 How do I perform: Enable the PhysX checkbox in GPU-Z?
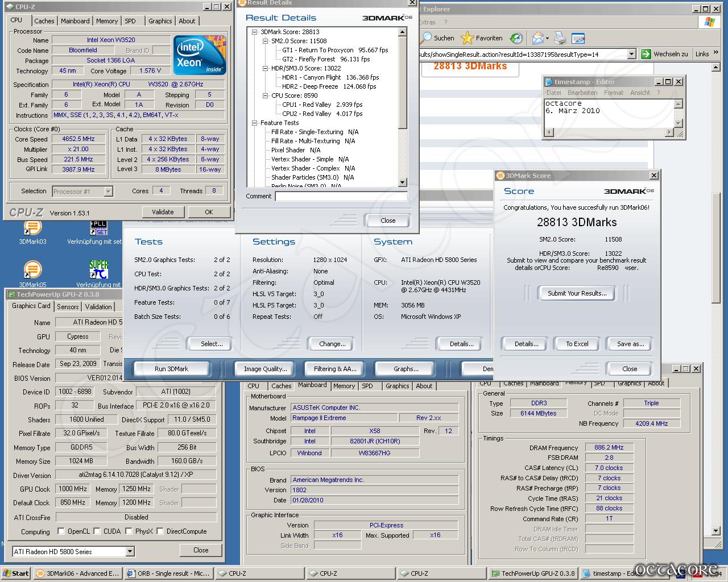(x=129, y=531)
